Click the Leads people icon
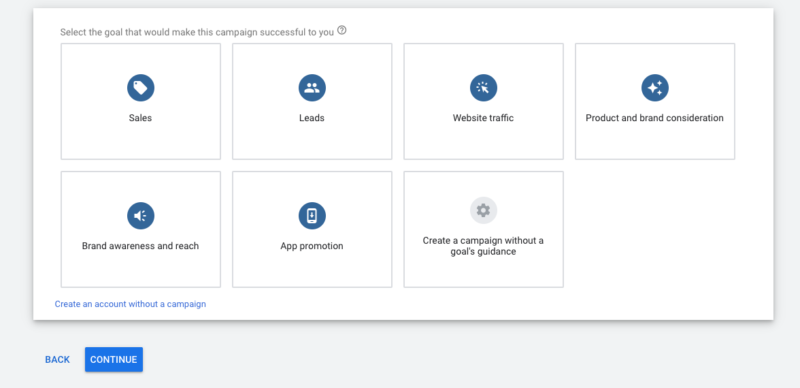800x388 pixels. click(312, 88)
